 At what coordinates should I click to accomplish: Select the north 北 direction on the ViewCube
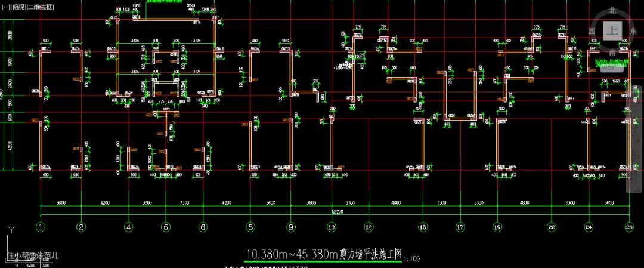(612, 10)
